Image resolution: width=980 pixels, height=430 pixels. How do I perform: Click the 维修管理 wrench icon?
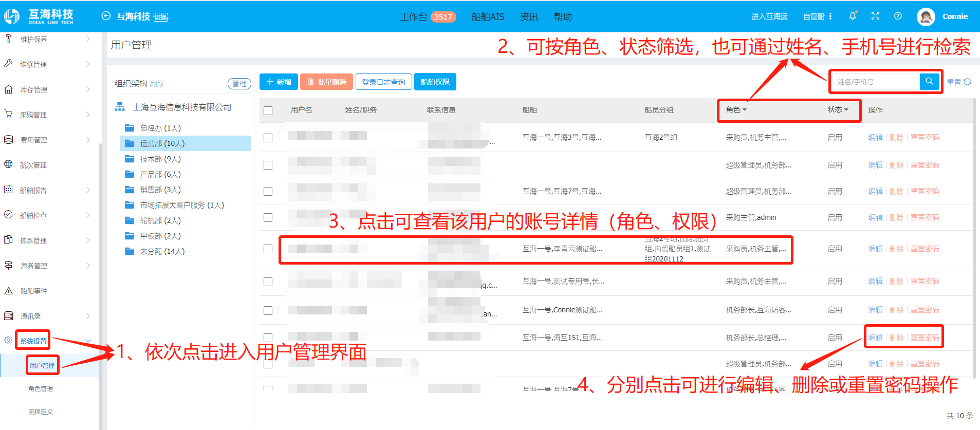click(8, 64)
